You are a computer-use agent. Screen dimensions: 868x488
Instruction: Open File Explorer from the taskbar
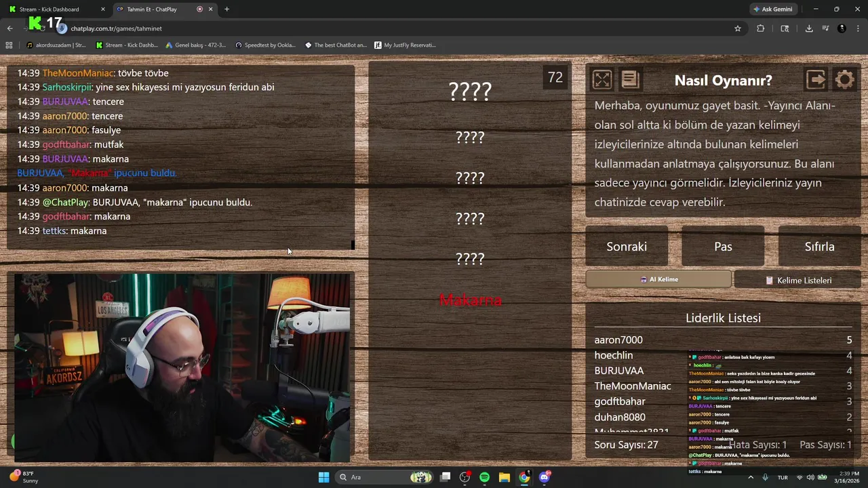click(504, 477)
